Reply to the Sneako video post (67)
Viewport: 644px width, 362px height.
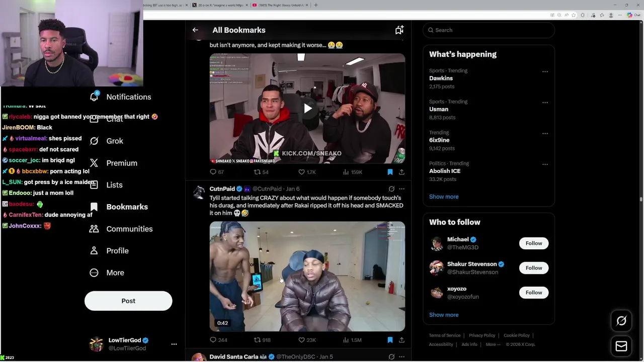(x=217, y=172)
